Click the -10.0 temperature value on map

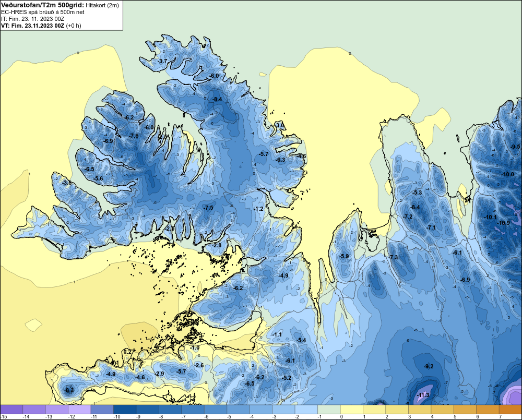(508, 174)
